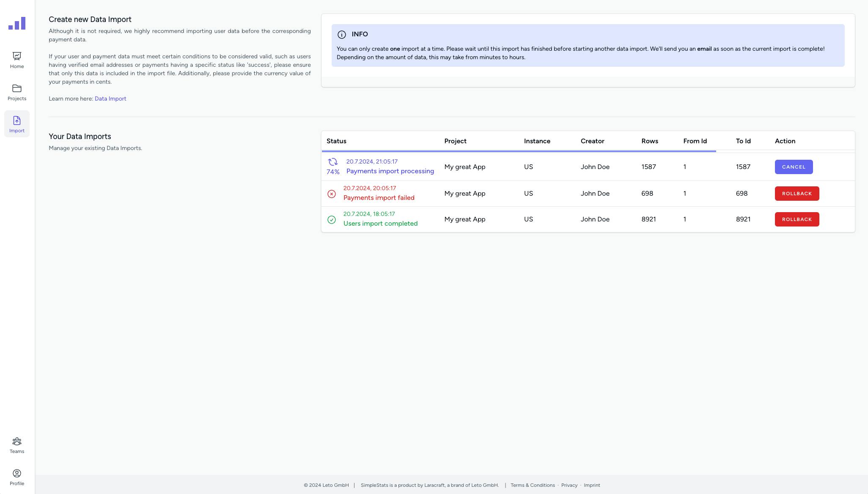Click the timestamp 20.7.2024, 21:05:17
The width and height of the screenshot is (868, 494).
coord(372,161)
